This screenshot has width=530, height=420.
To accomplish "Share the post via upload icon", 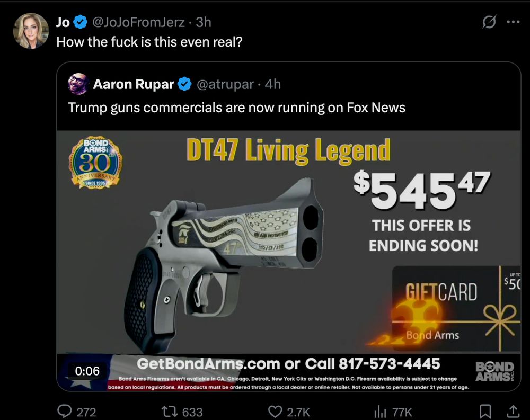I will 513,411.
